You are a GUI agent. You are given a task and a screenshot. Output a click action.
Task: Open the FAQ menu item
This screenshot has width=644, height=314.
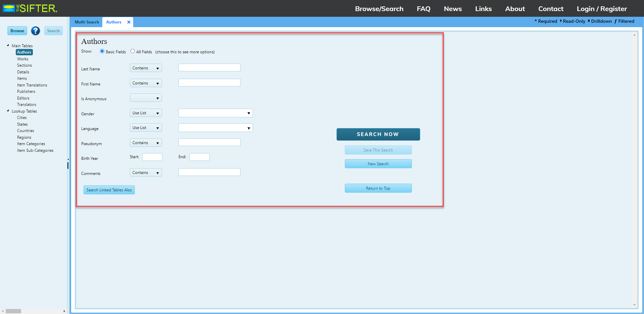tap(423, 9)
